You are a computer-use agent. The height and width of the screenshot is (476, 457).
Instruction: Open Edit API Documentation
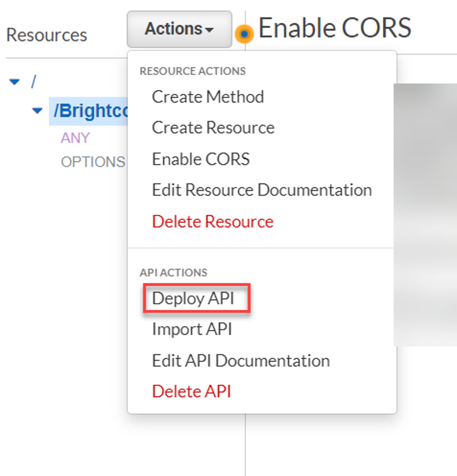[241, 361]
